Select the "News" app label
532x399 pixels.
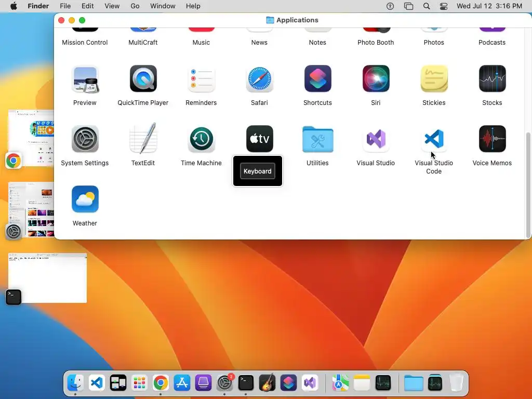(x=260, y=43)
